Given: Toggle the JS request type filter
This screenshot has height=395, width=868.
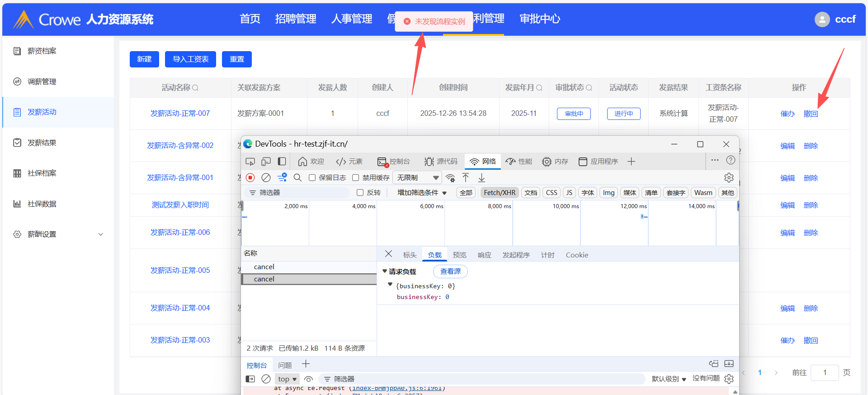Looking at the screenshot, I should coord(569,193).
